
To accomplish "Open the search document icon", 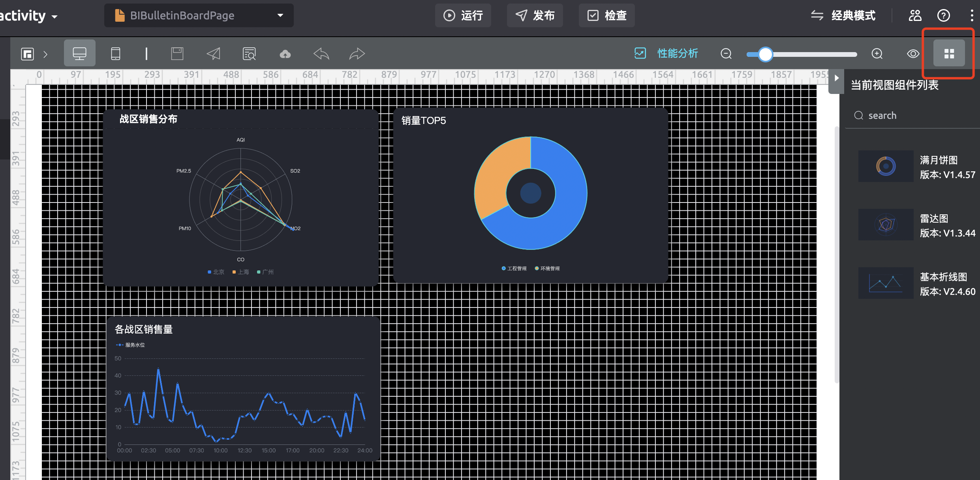I will click(x=249, y=53).
